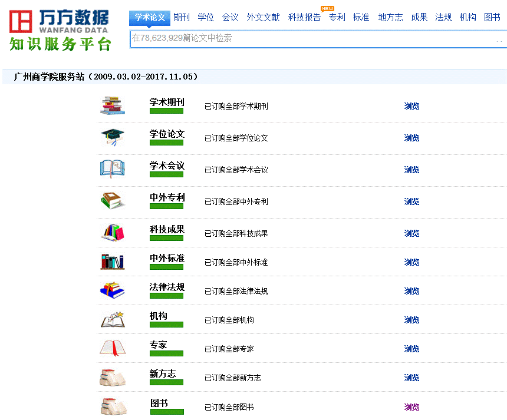Image resolution: width=507 pixels, height=420 pixels.
Task: Click 浏览 in the 学位论文 row
Action: [411, 138]
